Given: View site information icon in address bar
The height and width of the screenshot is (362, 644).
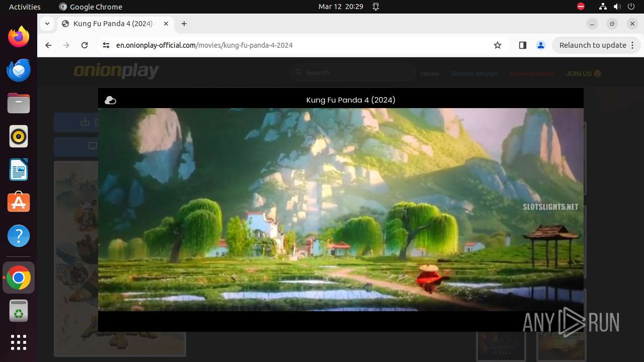Looking at the screenshot, I should (106, 45).
